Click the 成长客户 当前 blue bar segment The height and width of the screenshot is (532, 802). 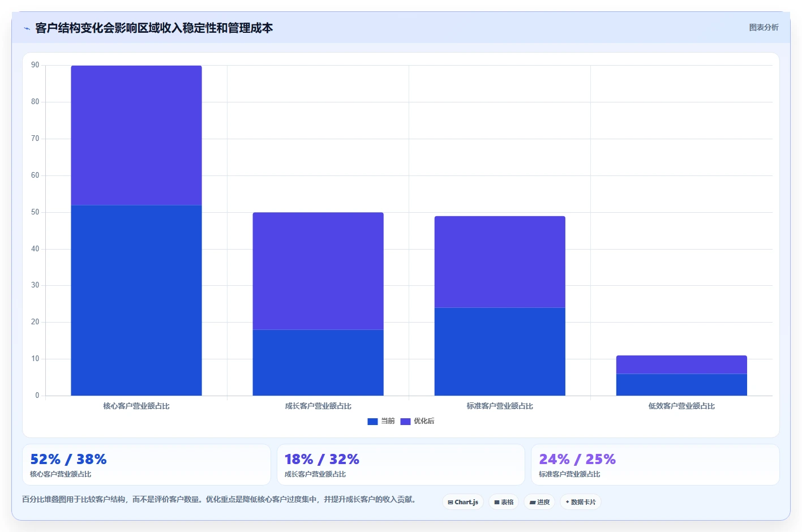[x=318, y=363]
